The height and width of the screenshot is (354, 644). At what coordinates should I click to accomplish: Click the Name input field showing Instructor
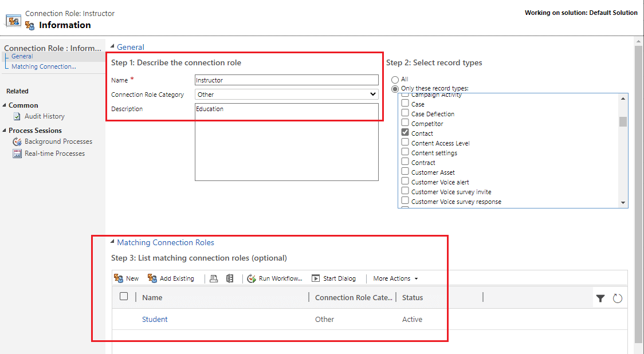(x=286, y=80)
